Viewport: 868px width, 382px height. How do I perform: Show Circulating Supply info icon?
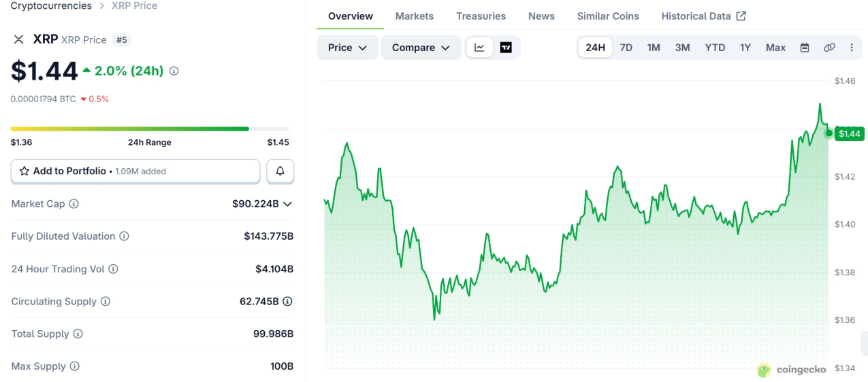[x=106, y=301]
